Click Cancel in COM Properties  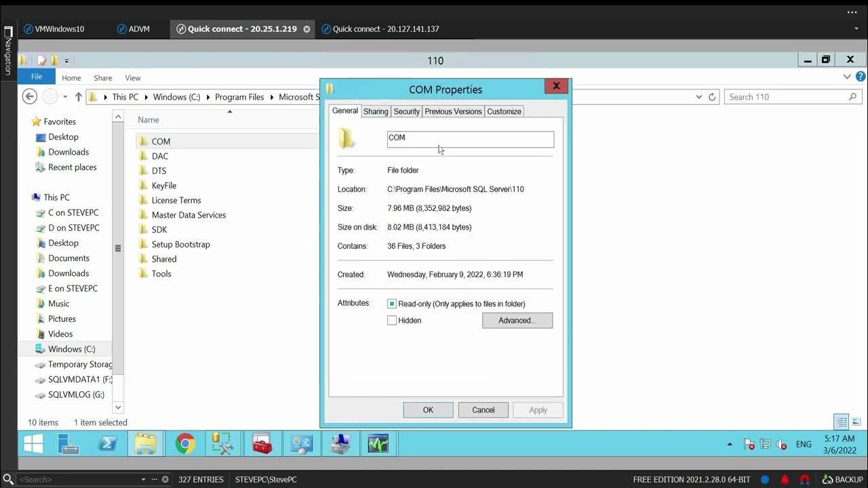point(484,410)
